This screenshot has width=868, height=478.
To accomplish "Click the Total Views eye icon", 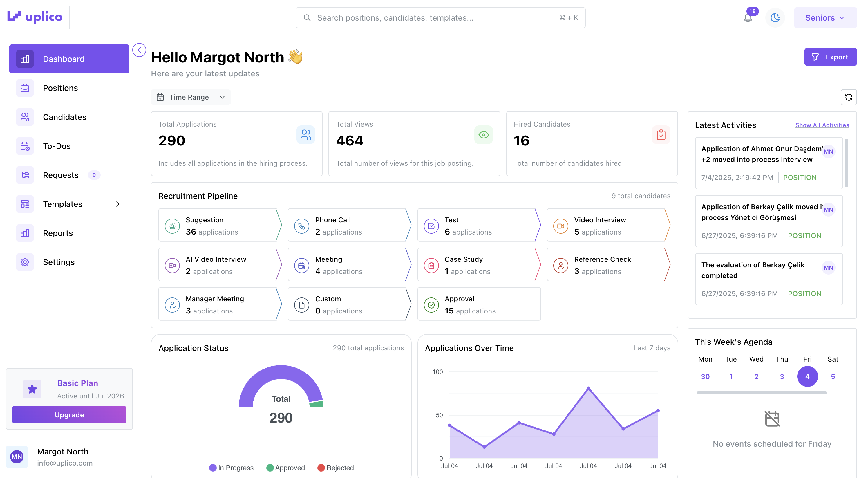I will click(483, 135).
